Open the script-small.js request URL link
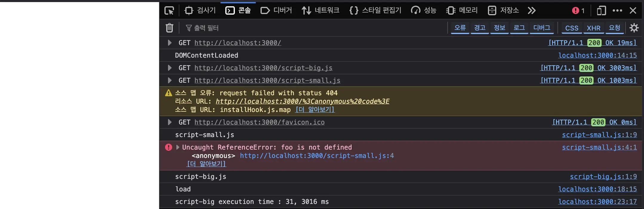Viewport: 644px width, 209px height. tap(267, 80)
